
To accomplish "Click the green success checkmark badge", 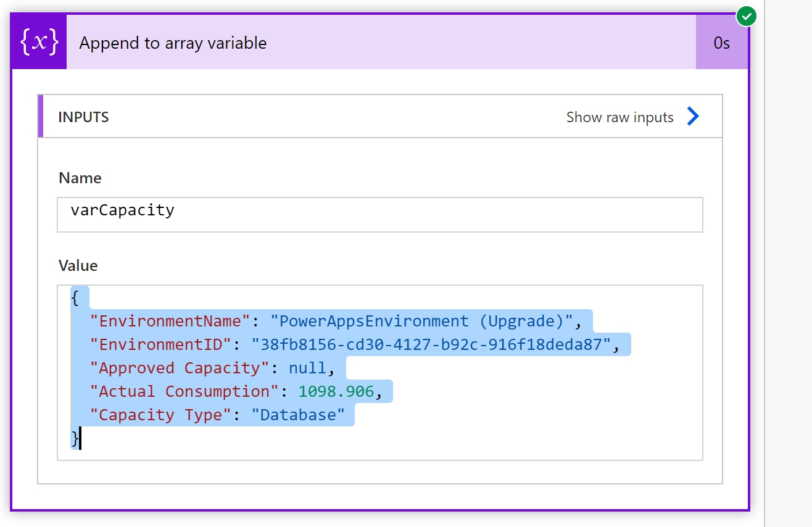I will 747,16.
